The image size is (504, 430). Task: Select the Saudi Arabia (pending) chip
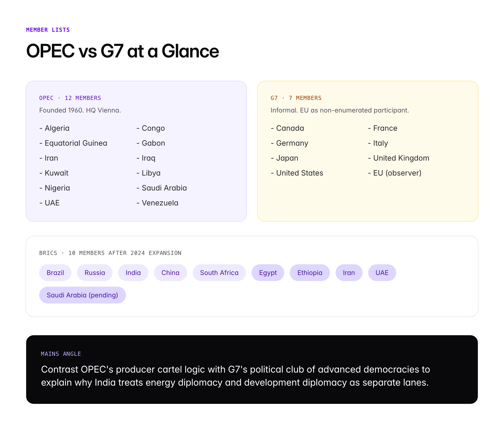[82, 295]
